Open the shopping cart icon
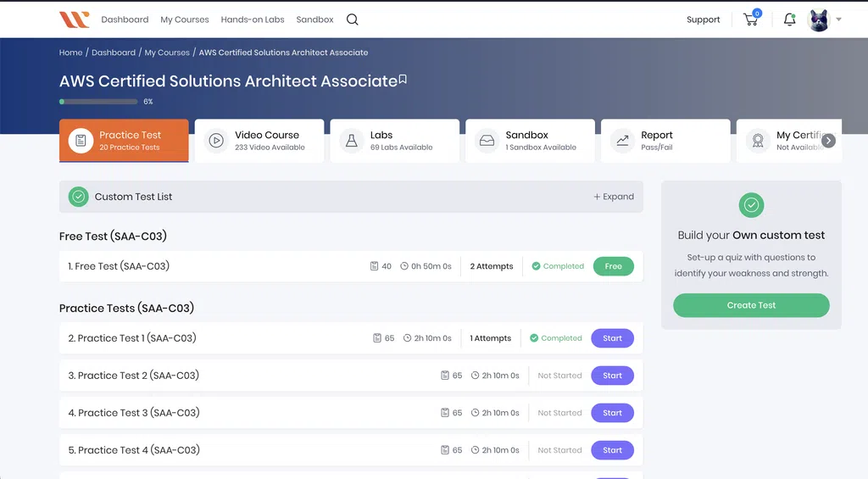Viewport: 868px width, 479px height. tap(751, 20)
